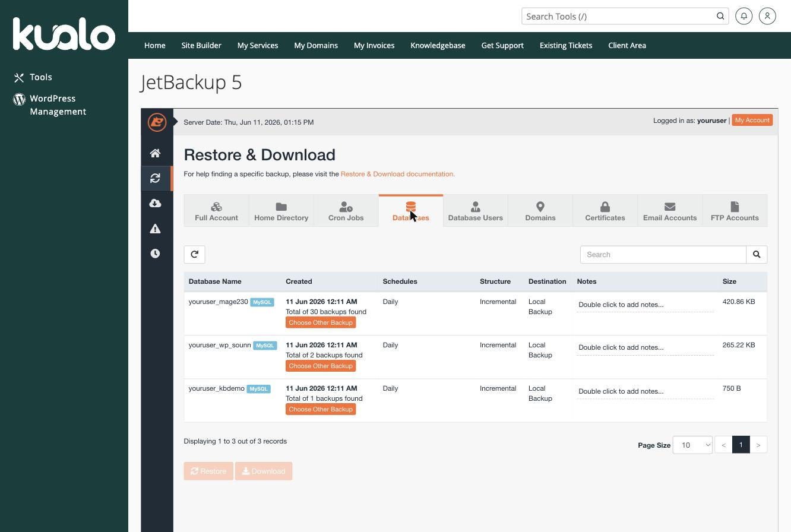Open the Page Size dropdown

tap(692, 445)
